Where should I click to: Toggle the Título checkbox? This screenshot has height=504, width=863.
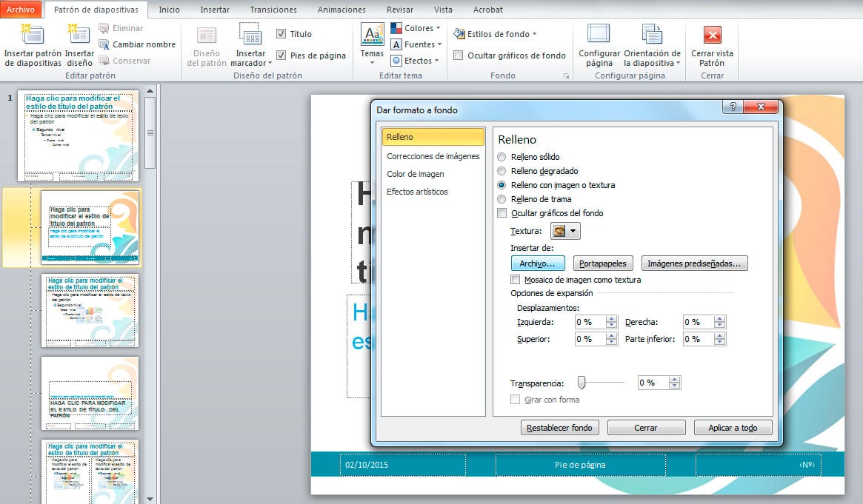point(281,34)
